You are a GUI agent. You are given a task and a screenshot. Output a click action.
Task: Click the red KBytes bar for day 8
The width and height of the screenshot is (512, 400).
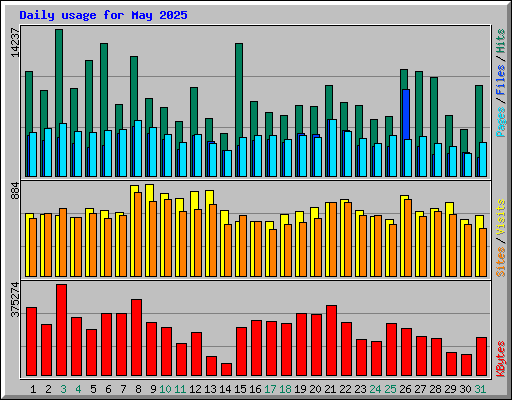tap(136, 337)
